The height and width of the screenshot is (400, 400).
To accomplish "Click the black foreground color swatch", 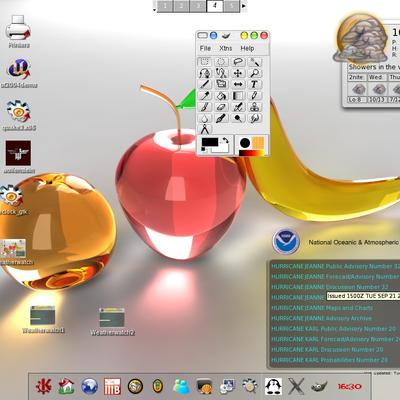I will coord(210,142).
